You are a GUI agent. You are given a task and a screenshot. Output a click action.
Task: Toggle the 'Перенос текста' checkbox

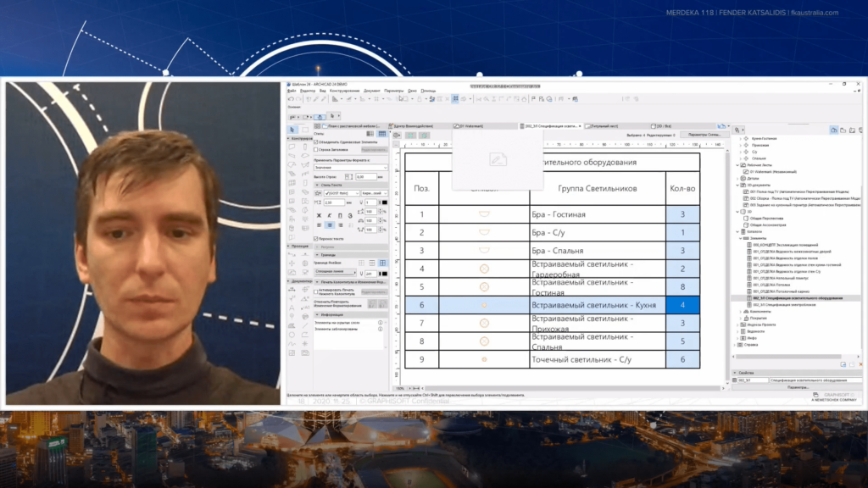pos(316,239)
